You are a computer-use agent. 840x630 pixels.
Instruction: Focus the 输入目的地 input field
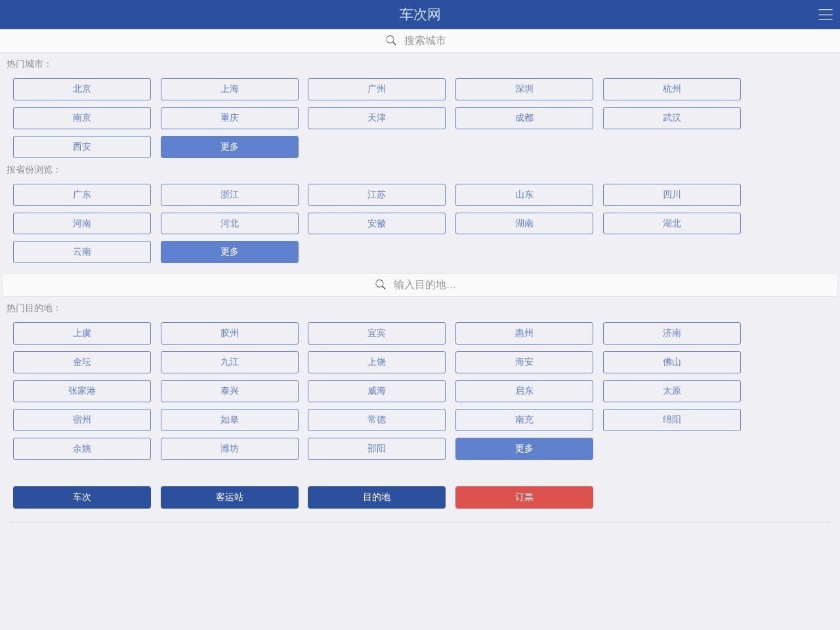point(425,285)
